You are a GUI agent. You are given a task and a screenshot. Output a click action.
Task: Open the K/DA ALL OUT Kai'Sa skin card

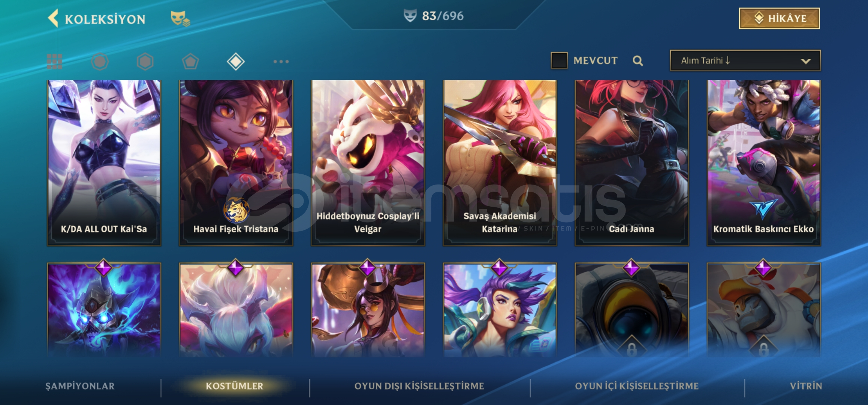pyautogui.click(x=104, y=163)
